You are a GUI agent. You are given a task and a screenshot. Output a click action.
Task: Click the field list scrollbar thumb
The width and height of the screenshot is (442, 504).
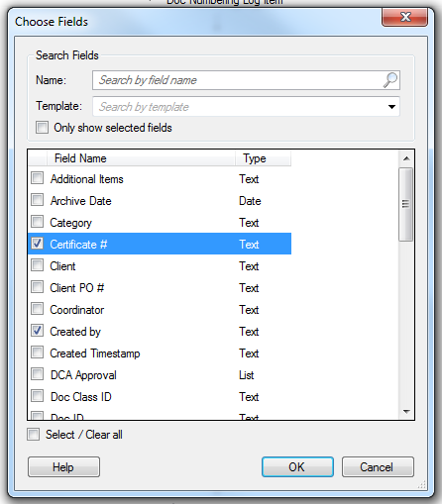(x=406, y=204)
